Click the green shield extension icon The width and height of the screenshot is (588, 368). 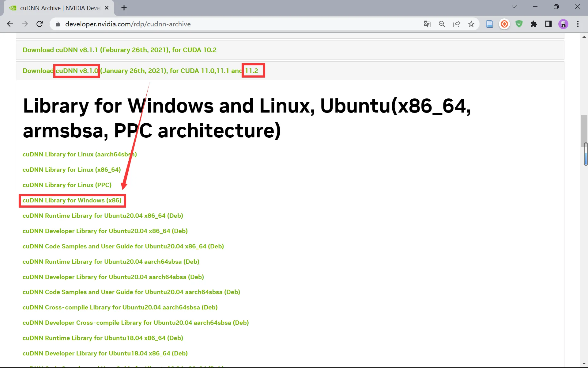coord(519,24)
